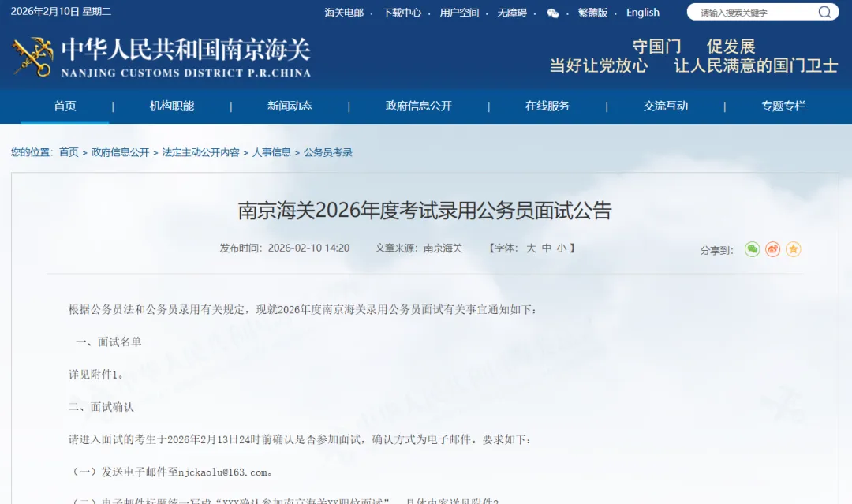Click the line 详见附件1。
852x504 pixels.
coord(96,375)
